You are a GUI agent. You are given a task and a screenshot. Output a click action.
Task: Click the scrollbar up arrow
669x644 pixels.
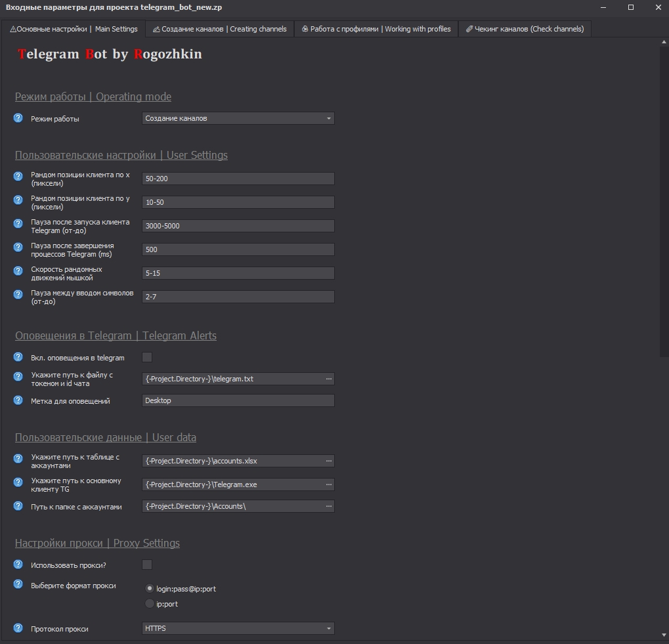pos(664,42)
